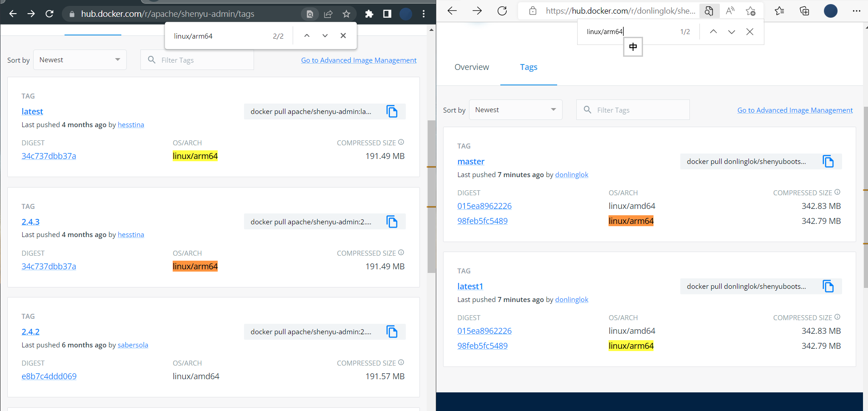
Task: Click the Chrome page vertical scrollbar thumb
Action: [x=431, y=196]
